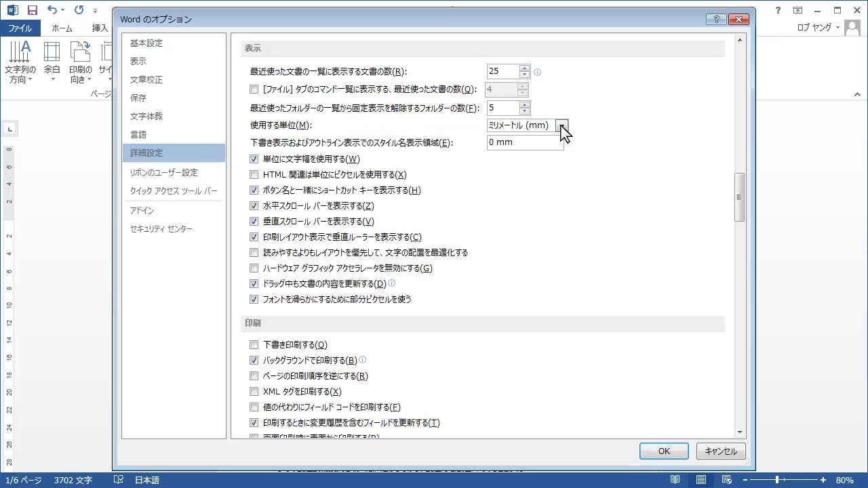Decrease recent documents count spinner down arrow
Image resolution: width=868 pixels, height=488 pixels.
tap(524, 75)
